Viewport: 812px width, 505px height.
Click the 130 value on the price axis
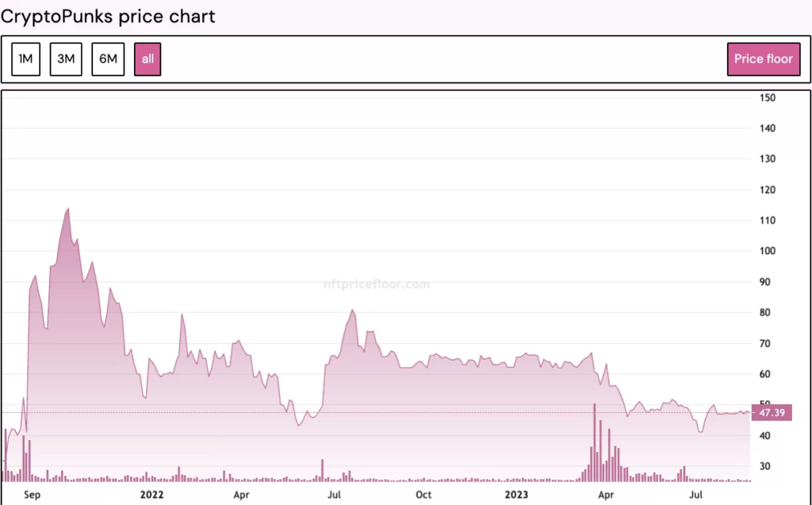767,159
